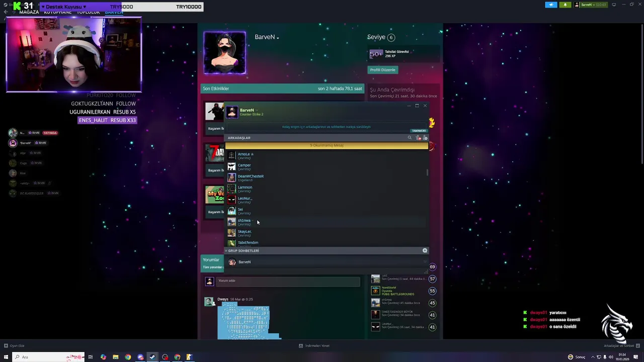Open Arkadaşlar ve Sohbet footer button

[621, 346]
